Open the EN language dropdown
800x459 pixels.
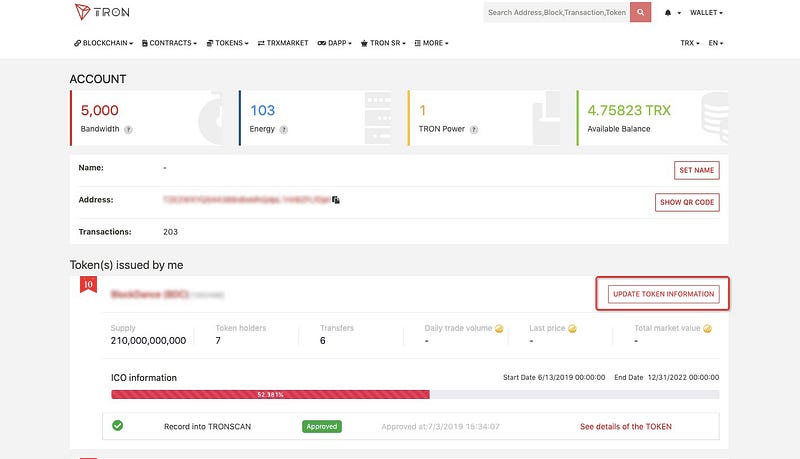click(716, 43)
